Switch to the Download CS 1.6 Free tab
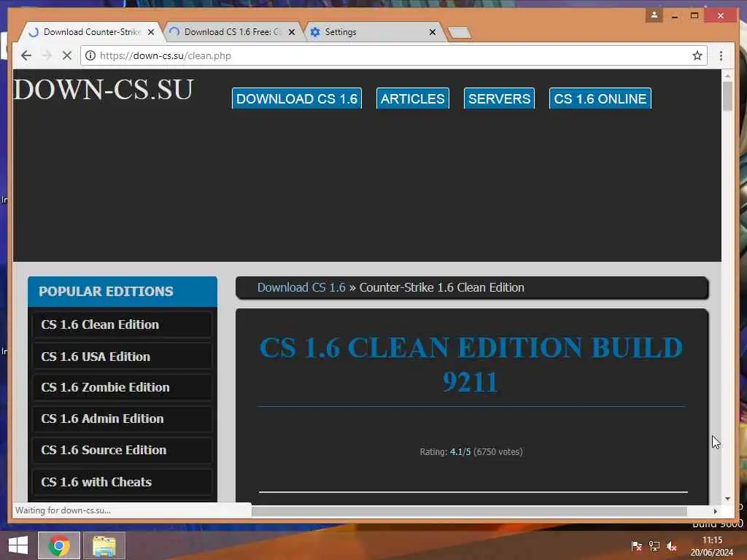The width and height of the screenshot is (747, 560). click(x=233, y=32)
